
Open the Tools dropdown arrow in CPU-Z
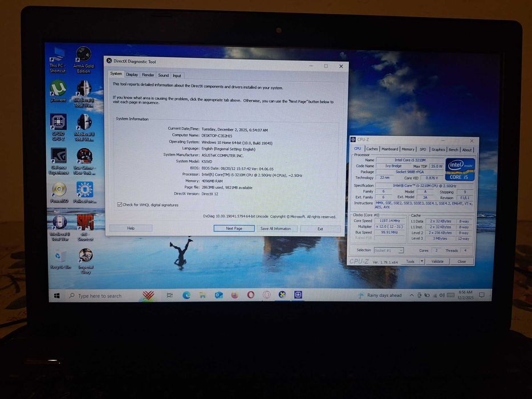pyautogui.click(x=422, y=261)
